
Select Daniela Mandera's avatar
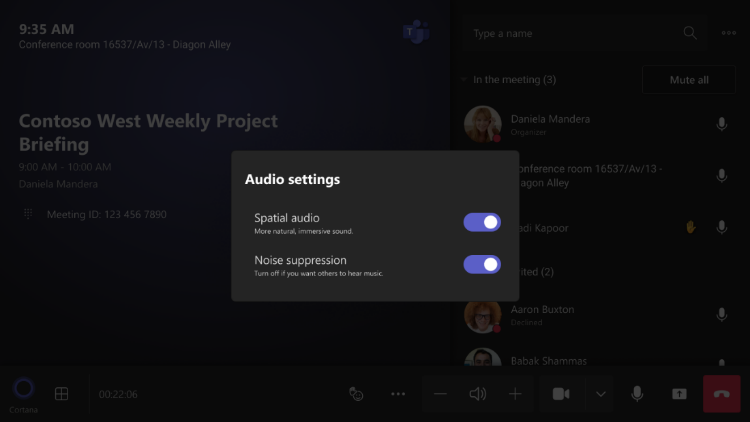[483, 124]
